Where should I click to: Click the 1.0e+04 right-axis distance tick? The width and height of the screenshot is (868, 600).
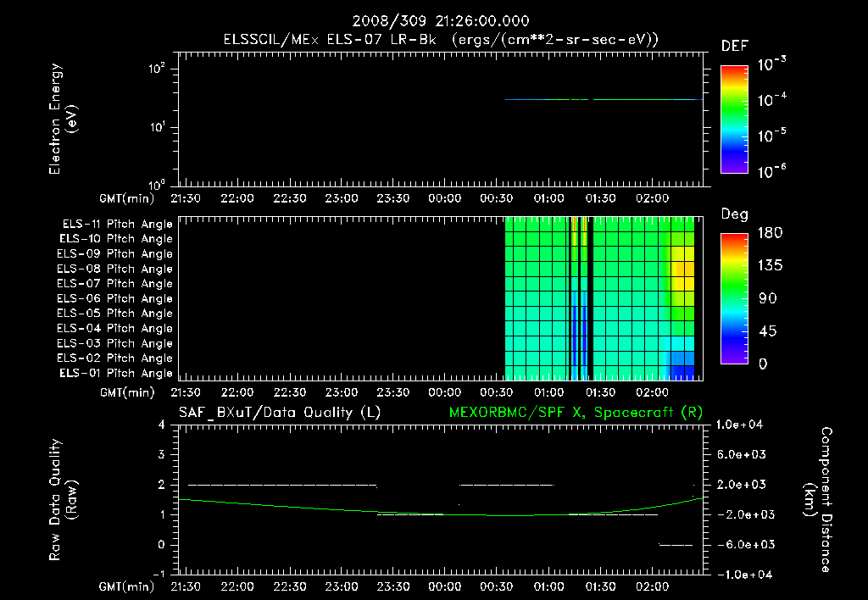coord(739,425)
